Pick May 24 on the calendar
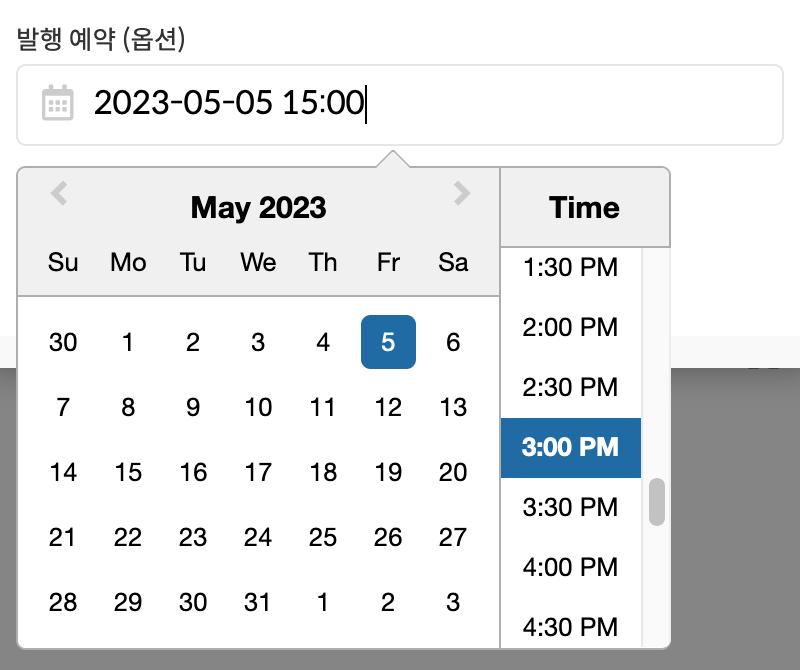 (258, 537)
